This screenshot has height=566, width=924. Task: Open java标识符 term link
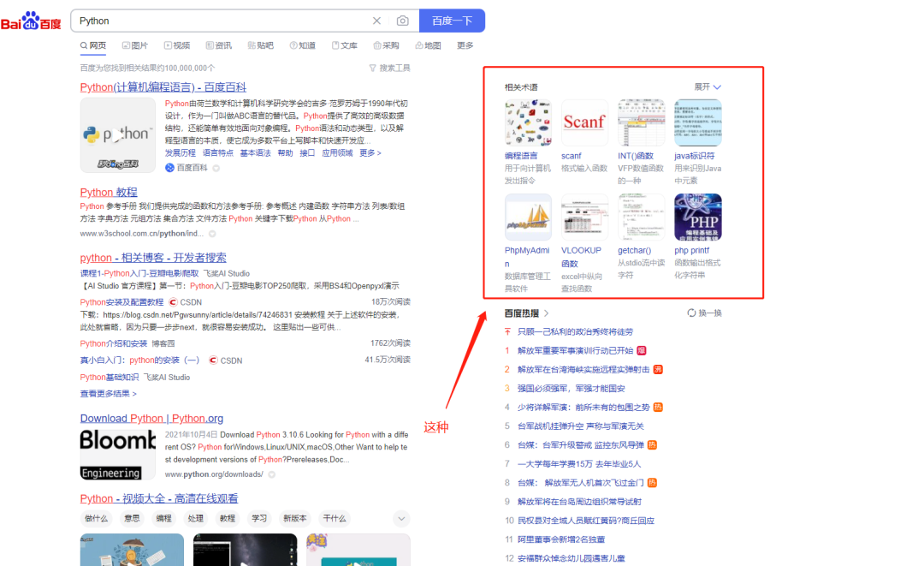(694, 156)
